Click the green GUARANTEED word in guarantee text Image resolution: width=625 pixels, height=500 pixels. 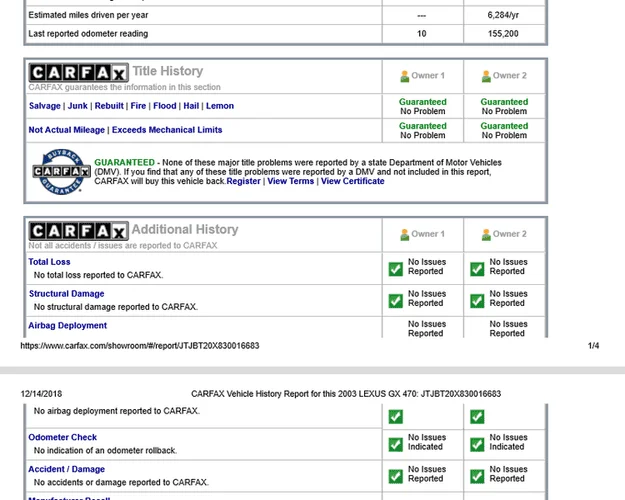(x=124, y=163)
